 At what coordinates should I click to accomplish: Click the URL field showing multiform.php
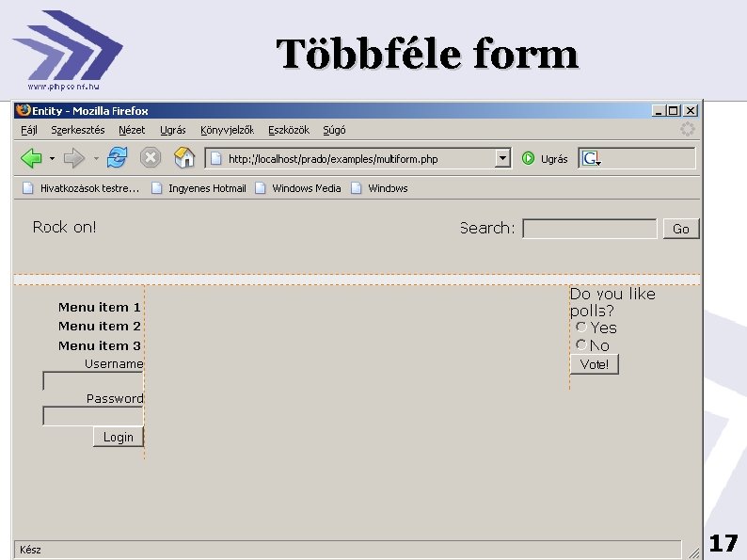coord(358,158)
